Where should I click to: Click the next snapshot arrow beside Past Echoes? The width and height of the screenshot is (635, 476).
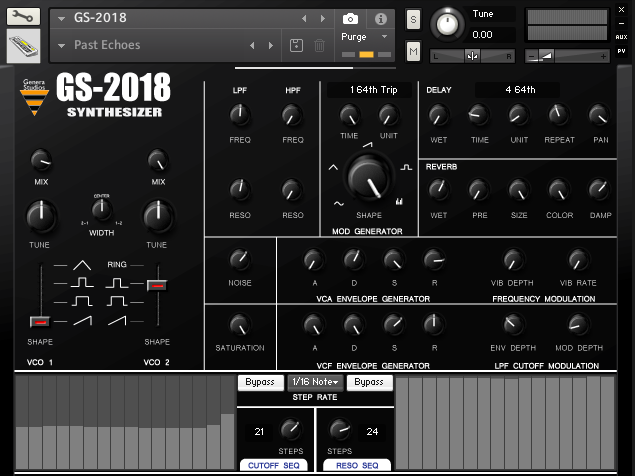tap(271, 45)
